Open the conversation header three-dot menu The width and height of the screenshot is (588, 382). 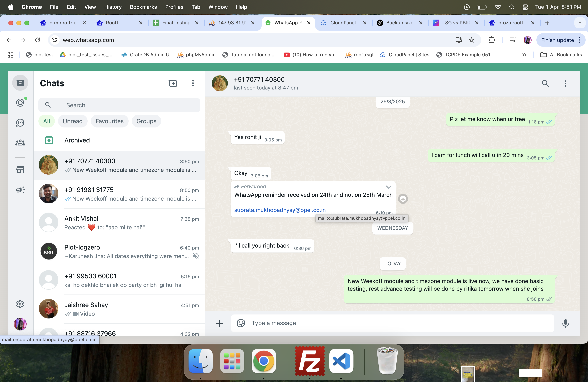coord(565,84)
